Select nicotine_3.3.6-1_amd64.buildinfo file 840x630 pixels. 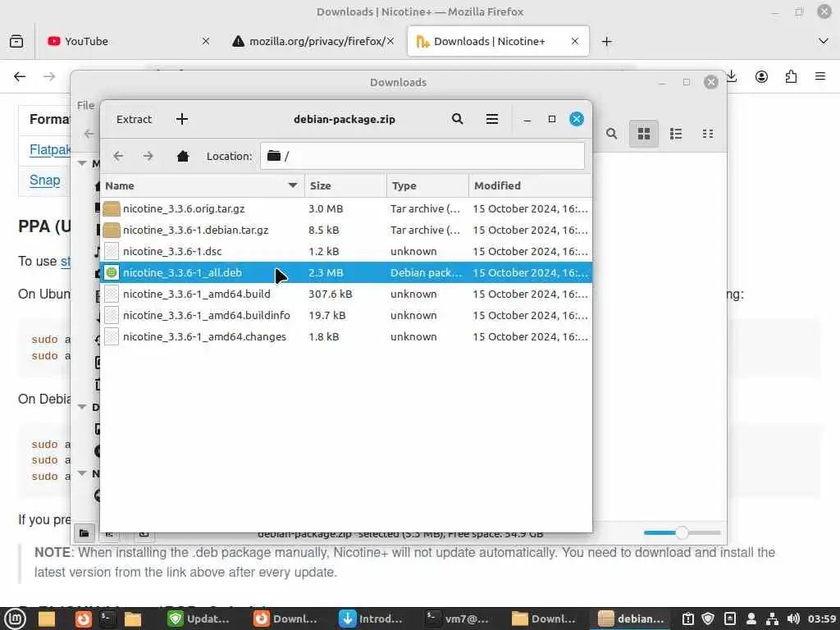(346, 315)
